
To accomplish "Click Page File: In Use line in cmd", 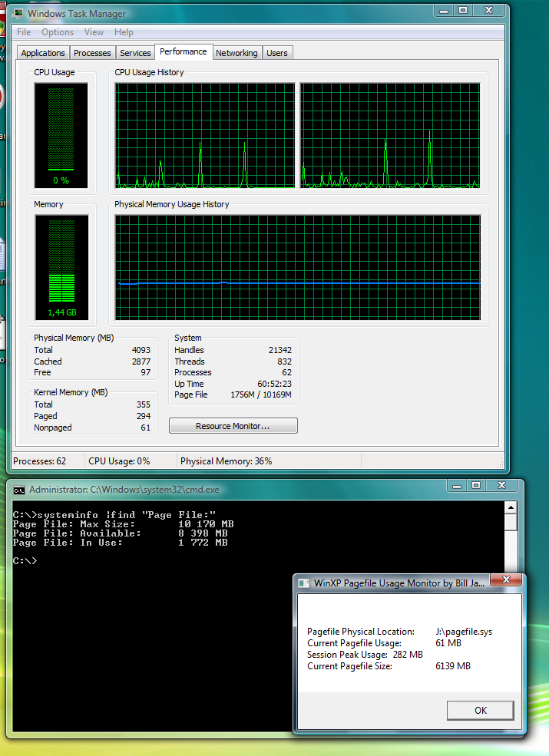I will (120, 543).
